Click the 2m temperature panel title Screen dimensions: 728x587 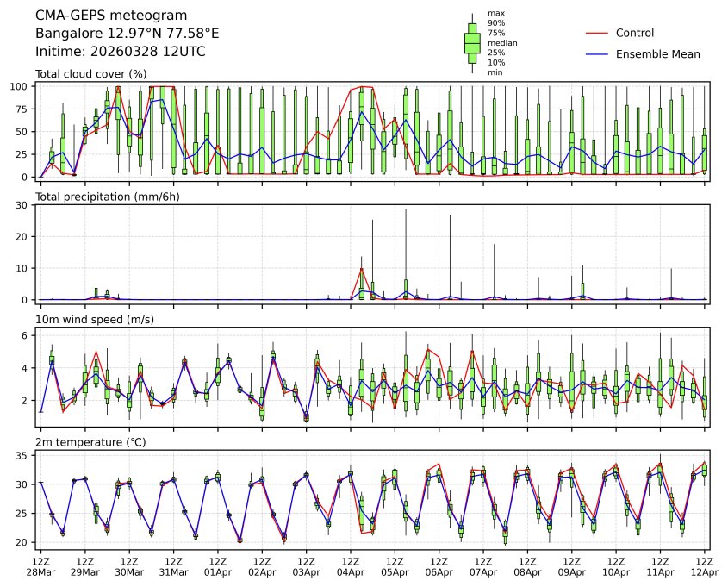90,442
